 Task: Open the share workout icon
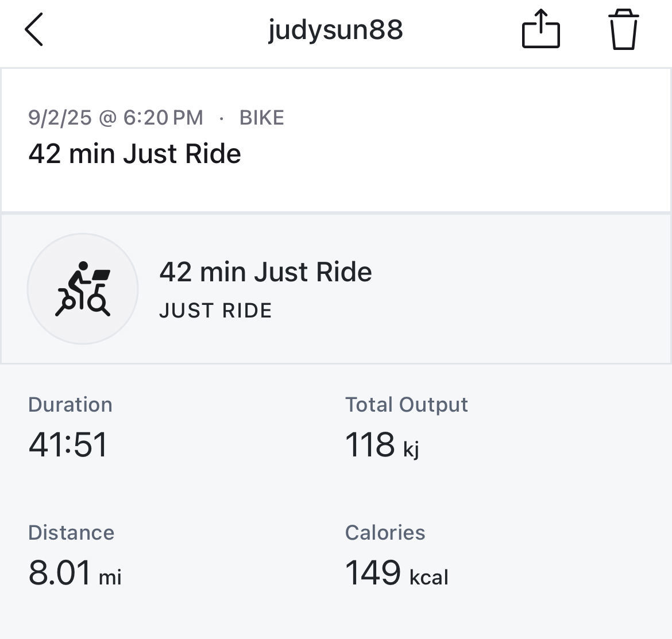(x=541, y=29)
